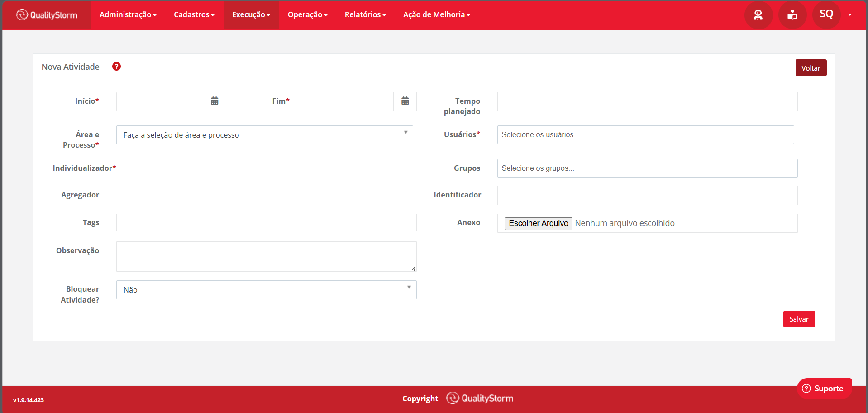Open the Suporte chat widget
Image resolution: width=868 pixels, height=413 pixels.
824,389
